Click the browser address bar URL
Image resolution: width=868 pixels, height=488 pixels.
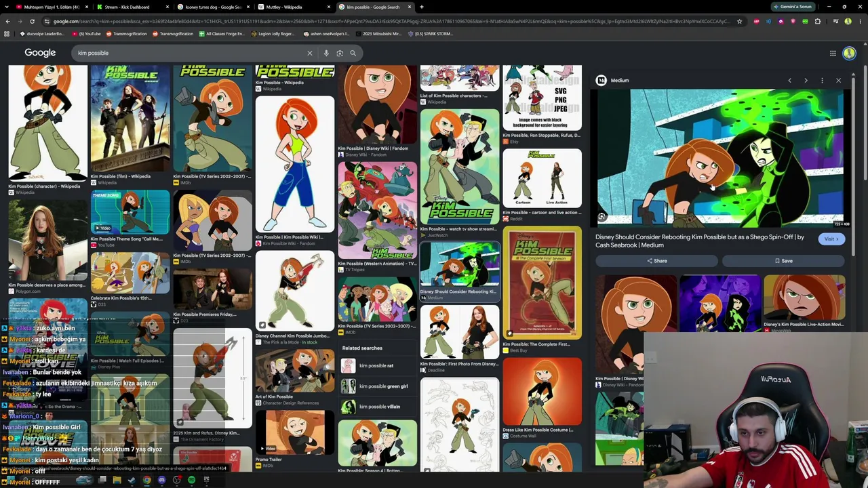click(390, 21)
